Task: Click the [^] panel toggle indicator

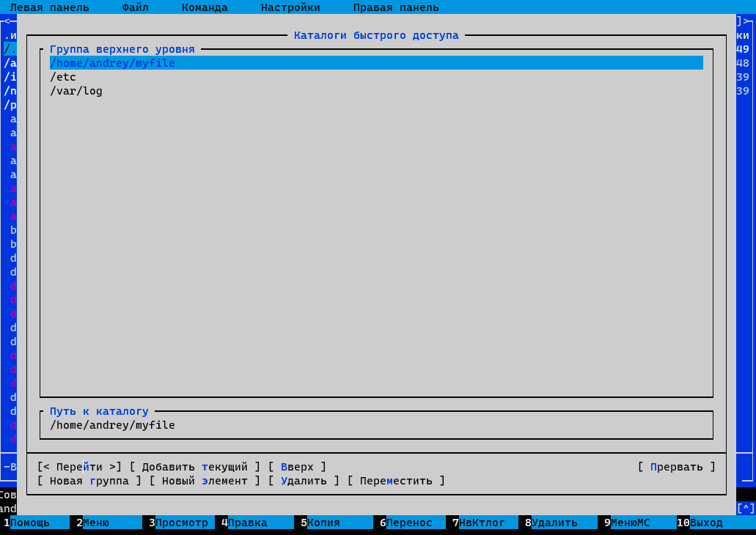Action: (746, 509)
